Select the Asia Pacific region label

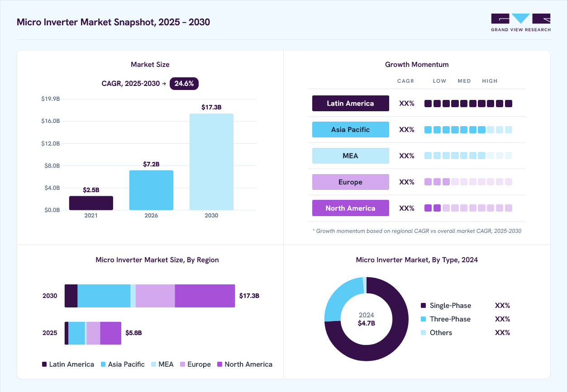pos(351,129)
